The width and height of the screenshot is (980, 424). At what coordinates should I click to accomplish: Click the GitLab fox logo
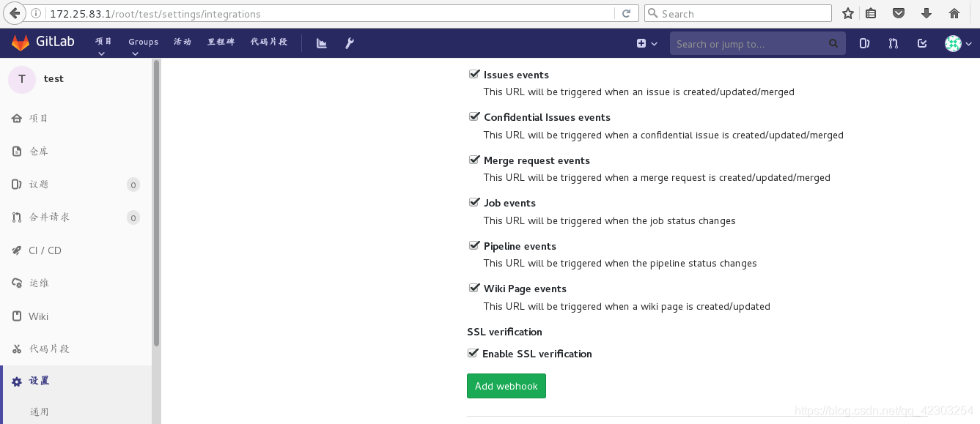21,42
